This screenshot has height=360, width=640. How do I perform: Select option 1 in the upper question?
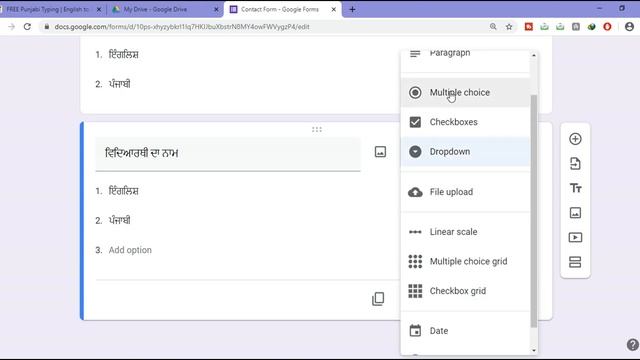(123, 55)
